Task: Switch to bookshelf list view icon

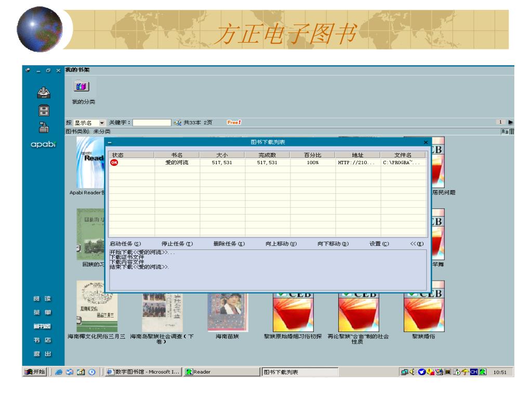Action: (504, 131)
